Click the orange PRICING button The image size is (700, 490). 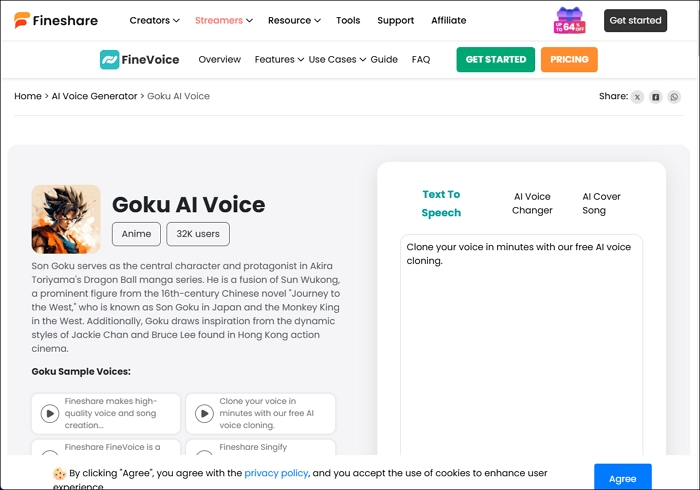[569, 60]
